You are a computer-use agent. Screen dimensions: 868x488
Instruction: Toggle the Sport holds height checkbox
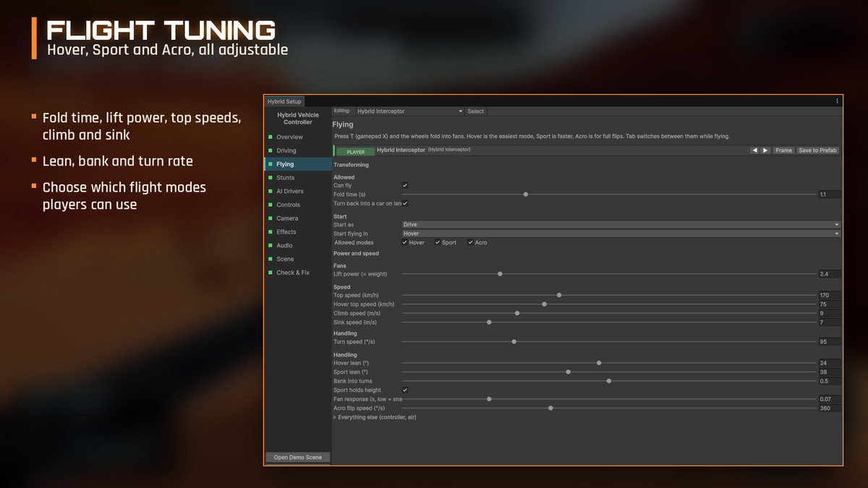tap(405, 390)
